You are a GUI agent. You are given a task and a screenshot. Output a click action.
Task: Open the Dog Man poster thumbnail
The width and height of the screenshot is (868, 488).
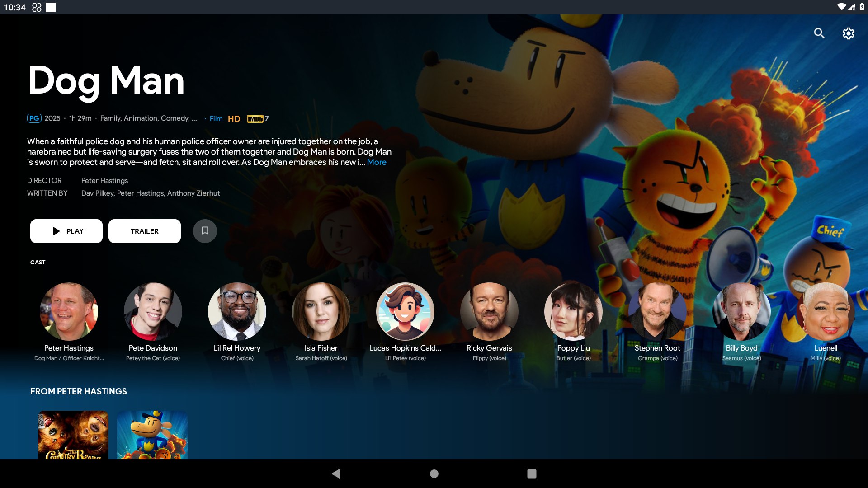click(x=152, y=435)
